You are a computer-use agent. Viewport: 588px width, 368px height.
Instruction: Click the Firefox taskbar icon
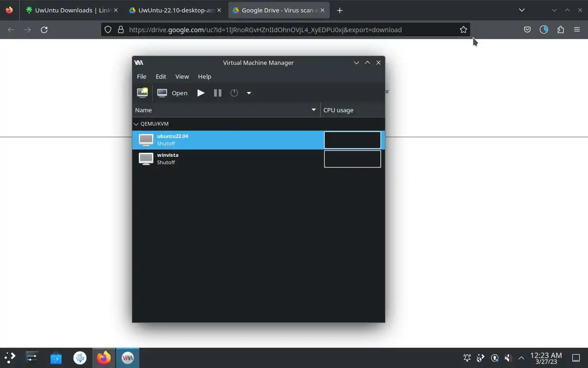click(104, 357)
